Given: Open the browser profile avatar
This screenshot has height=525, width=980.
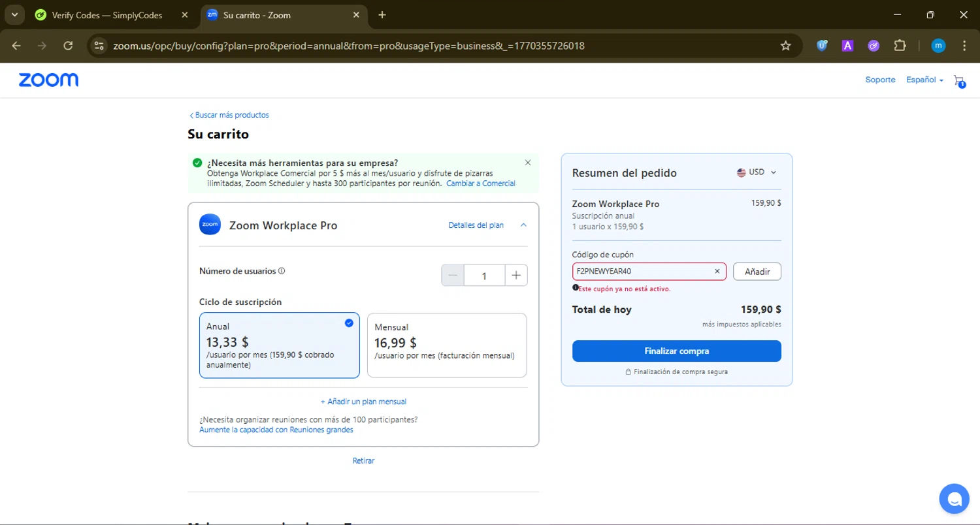Looking at the screenshot, I should click(x=938, y=46).
